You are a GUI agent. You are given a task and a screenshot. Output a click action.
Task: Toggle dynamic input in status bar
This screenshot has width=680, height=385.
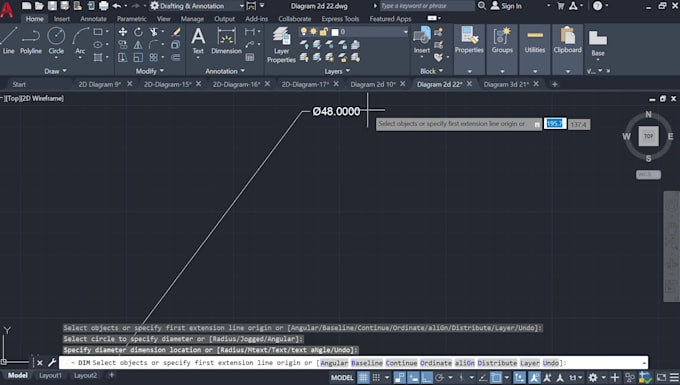[x=413, y=378]
